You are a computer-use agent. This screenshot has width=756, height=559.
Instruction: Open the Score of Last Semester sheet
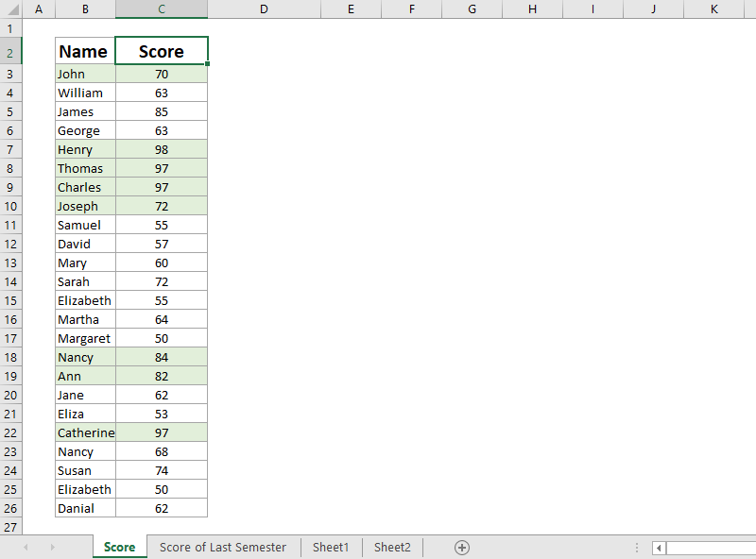pyautogui.click(x=223, y=548)
